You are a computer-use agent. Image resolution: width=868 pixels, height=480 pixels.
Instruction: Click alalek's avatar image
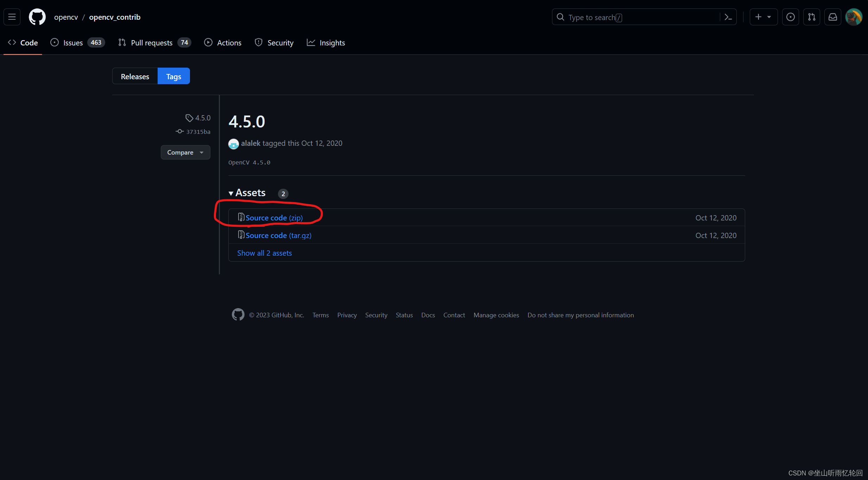click(233, 144)
